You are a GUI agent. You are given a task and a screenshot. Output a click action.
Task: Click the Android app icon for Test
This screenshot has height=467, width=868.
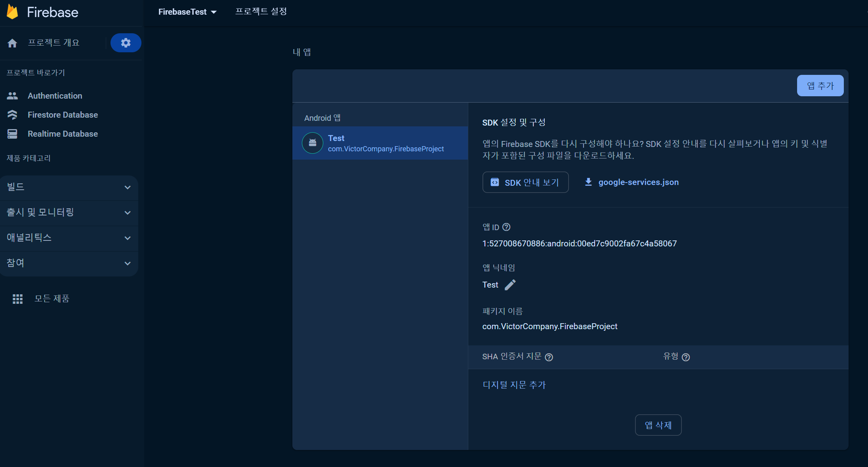[313, 143]
